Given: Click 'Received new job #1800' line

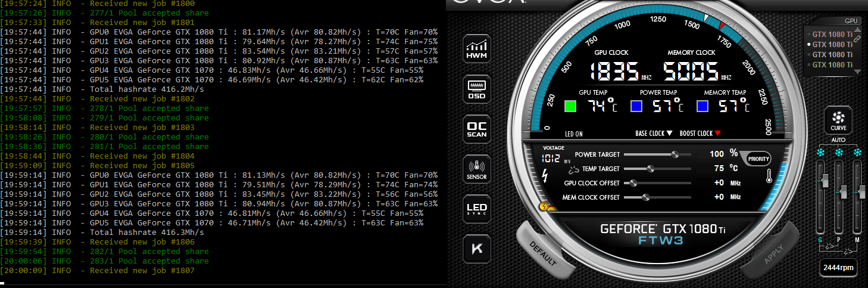Looking at the screenshot, I should (142, 4).
